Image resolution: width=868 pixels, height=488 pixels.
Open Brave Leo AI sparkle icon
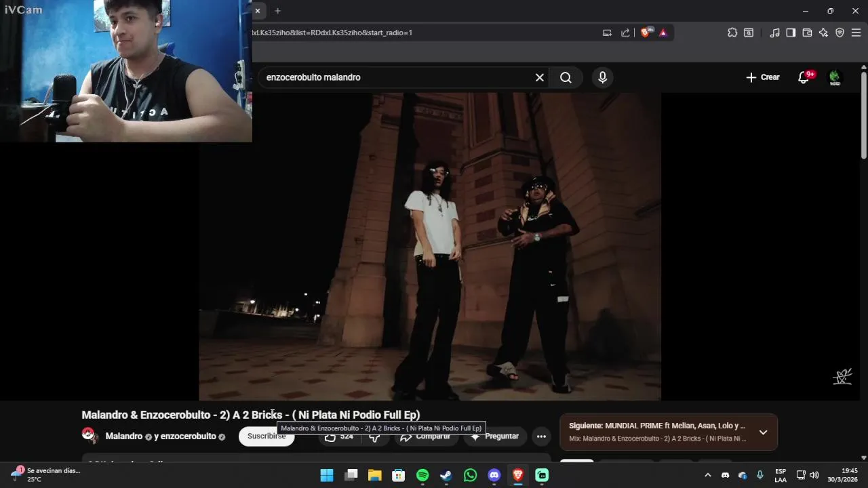823,33
